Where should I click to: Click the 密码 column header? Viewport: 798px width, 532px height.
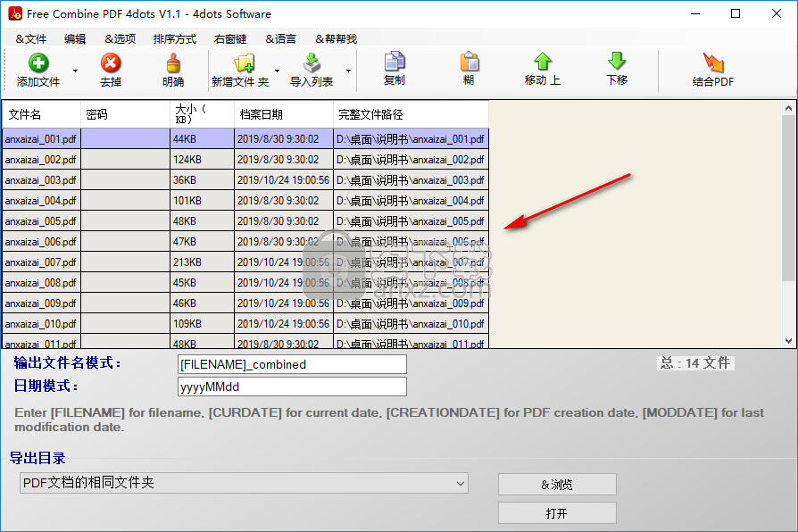click(x=125, y=114)
